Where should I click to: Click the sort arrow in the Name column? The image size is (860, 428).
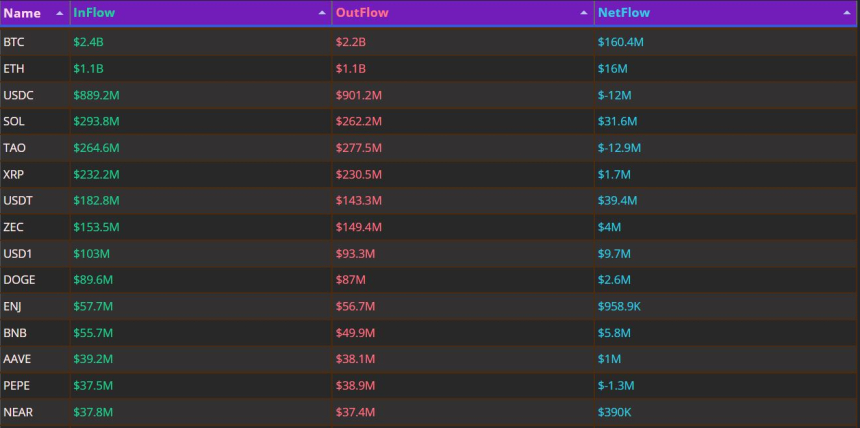tap(59, 14)
